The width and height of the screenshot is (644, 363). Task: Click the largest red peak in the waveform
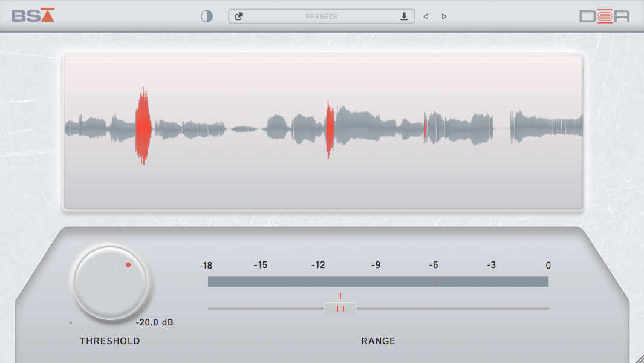pos(143,125)
